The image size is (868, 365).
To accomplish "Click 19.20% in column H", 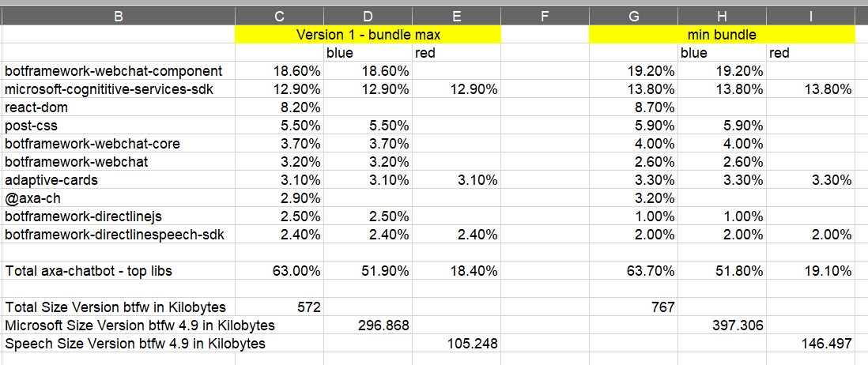I will [739, 71].
